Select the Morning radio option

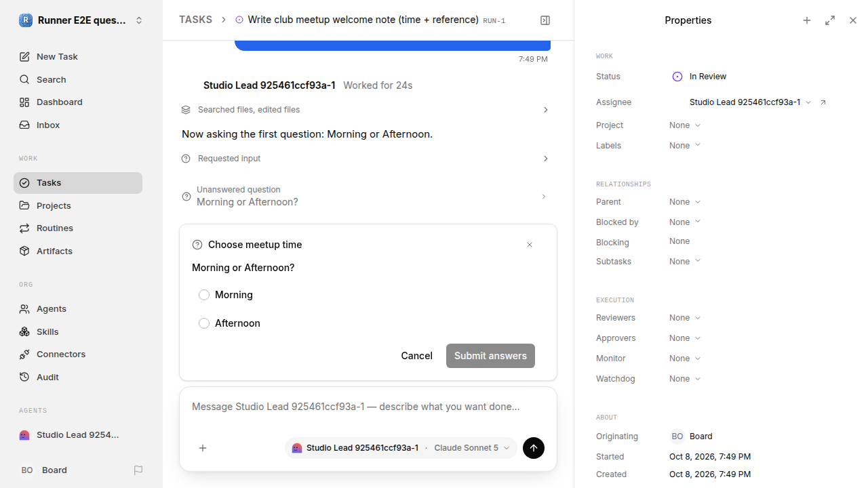(x=204, y=295)
